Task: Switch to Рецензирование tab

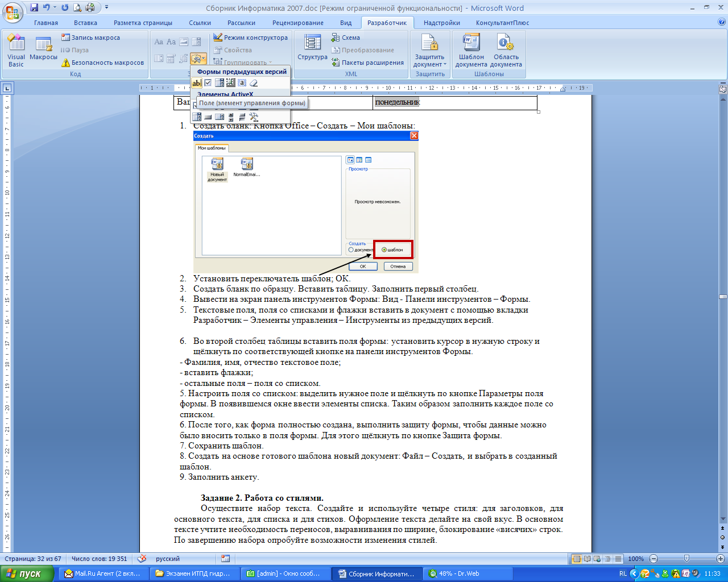Action: (298, 23)
